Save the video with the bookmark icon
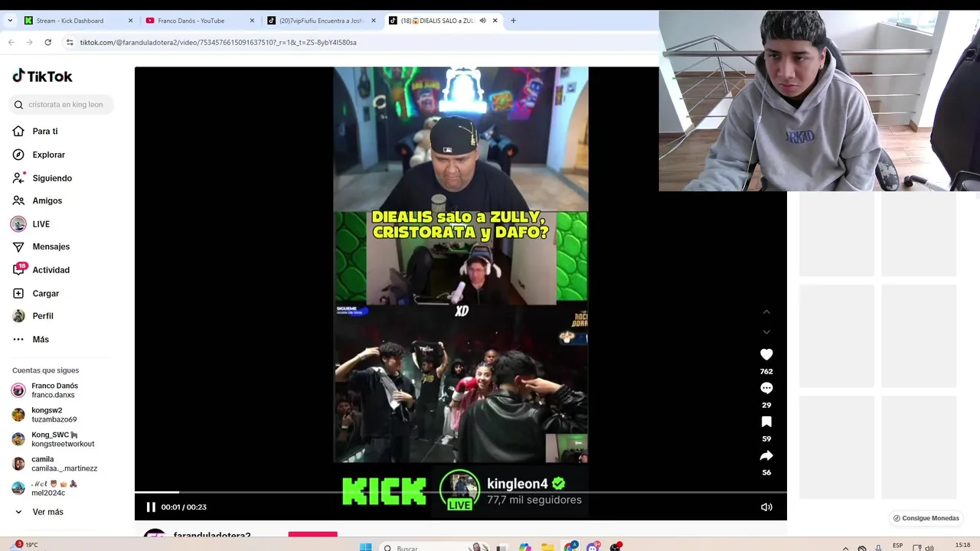This screenshot has height=551, width=980. click(766, 422)
